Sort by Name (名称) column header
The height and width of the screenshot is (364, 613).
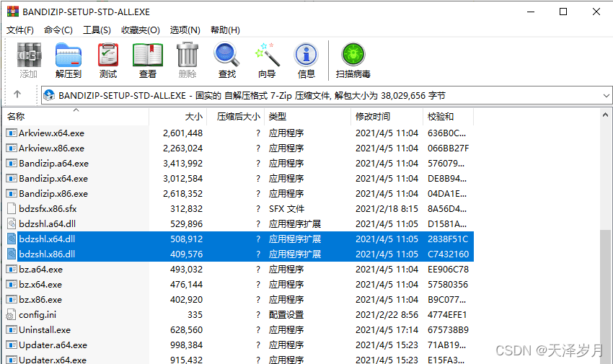tap(77, 116)
